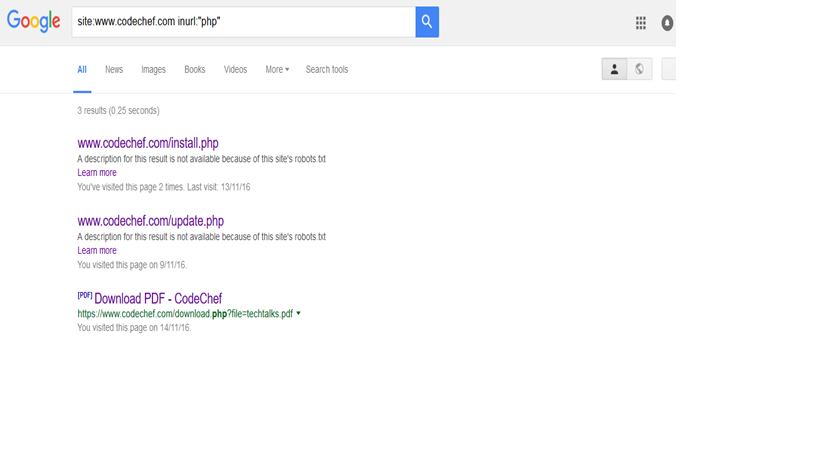
Task: Open the notifications bell icon
Action: 667,23
